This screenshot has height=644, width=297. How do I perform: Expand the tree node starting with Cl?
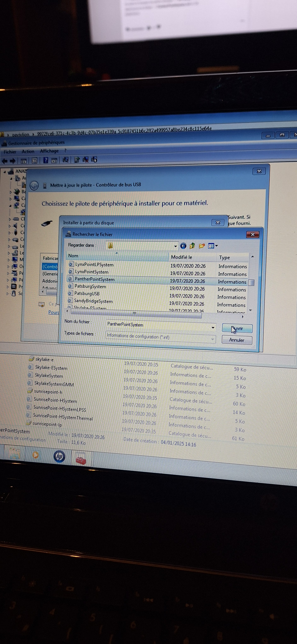tap(10, 219)
